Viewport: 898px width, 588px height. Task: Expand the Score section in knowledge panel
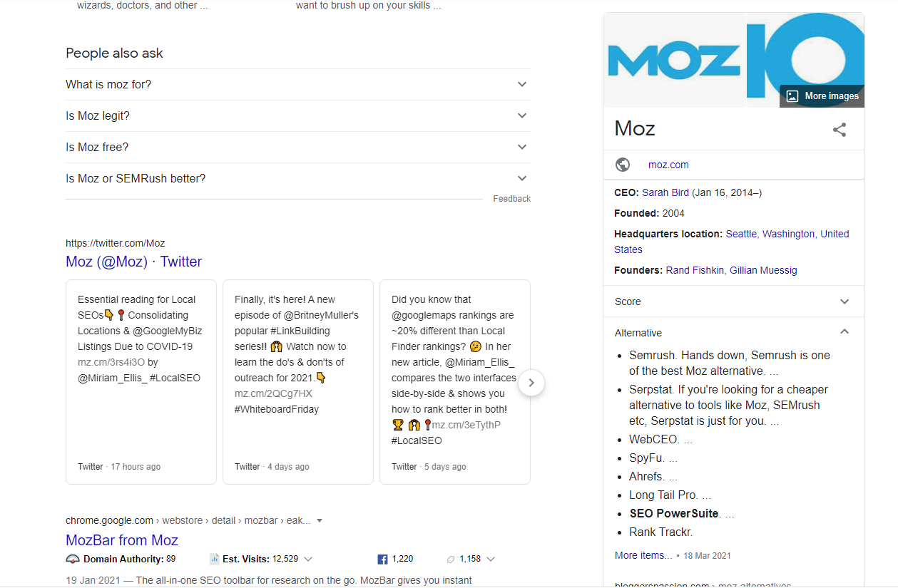(733, 301)
